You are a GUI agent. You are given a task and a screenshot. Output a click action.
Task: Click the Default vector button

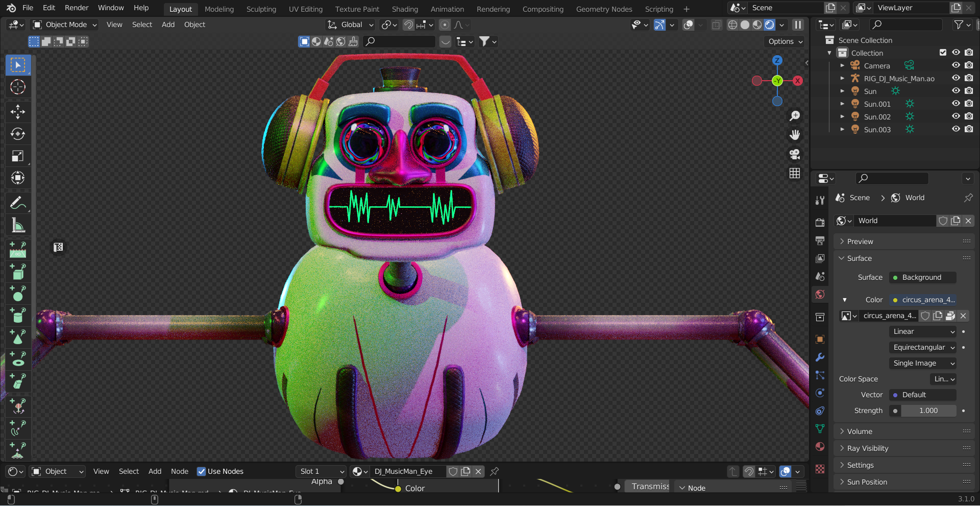coord(923,395)
